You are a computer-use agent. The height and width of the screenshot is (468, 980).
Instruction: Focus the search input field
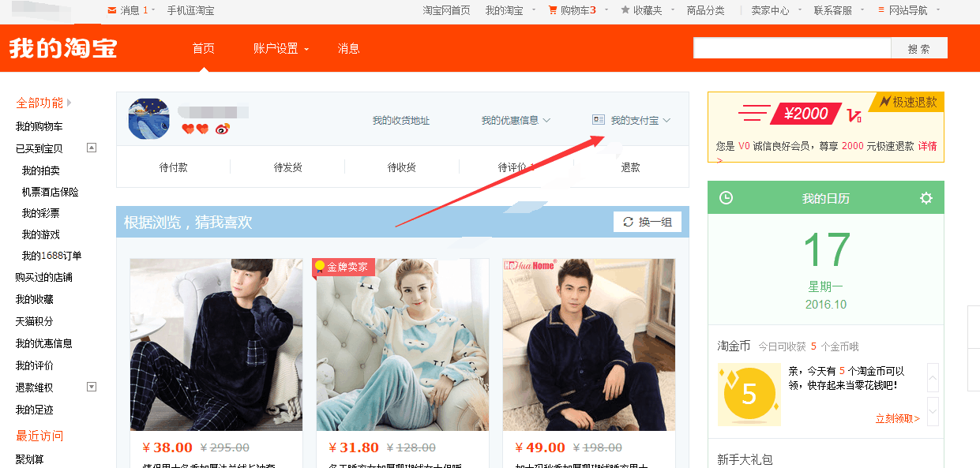(x=792, y=48)
